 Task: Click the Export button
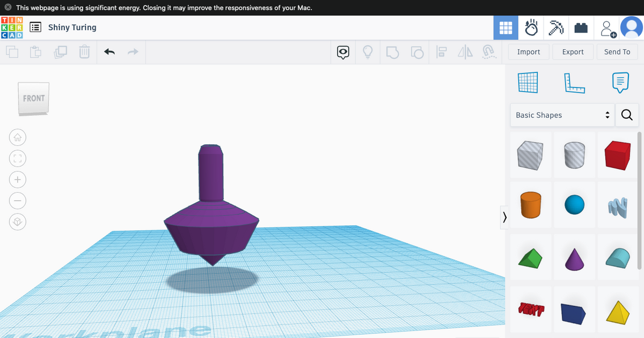pyautogui.click(x=573, y=52)
